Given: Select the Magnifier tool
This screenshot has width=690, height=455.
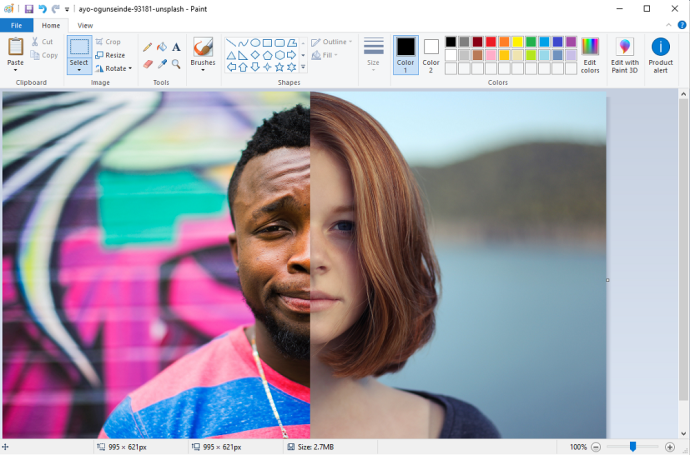Looking at the screenshot, I should pos(177,64).
